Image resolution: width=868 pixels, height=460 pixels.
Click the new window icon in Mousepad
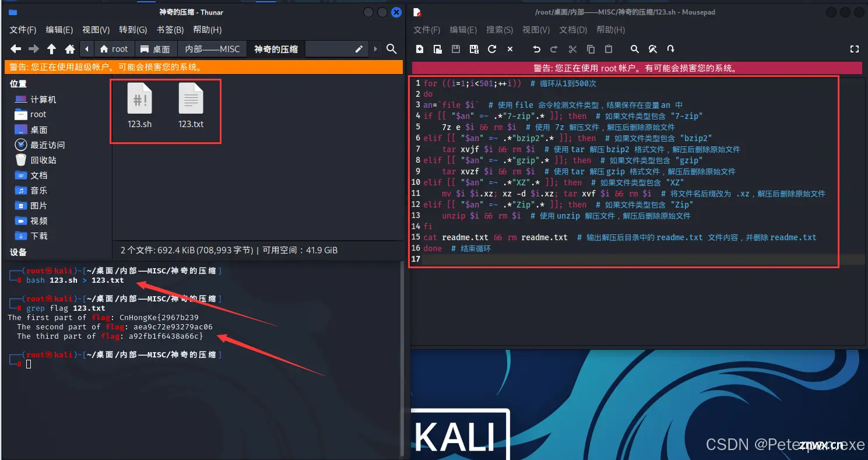(438, 49)
